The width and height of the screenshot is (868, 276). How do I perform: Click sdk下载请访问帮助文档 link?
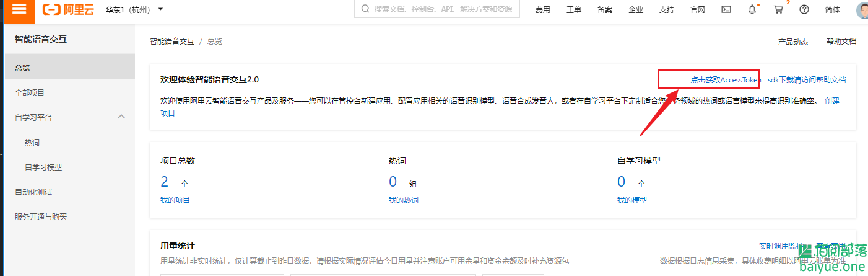point(807,80)
